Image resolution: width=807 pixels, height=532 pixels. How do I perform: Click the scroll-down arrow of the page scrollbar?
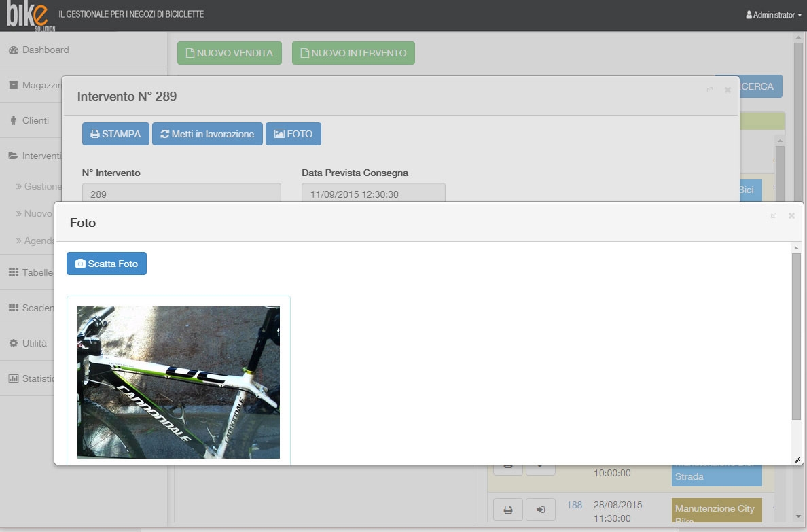tap(798, 516)
